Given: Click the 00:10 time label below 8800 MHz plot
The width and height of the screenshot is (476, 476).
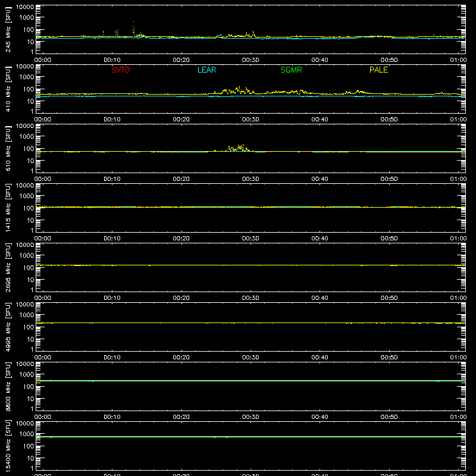Looking at the screenshot, I should [x=112, y=417].
